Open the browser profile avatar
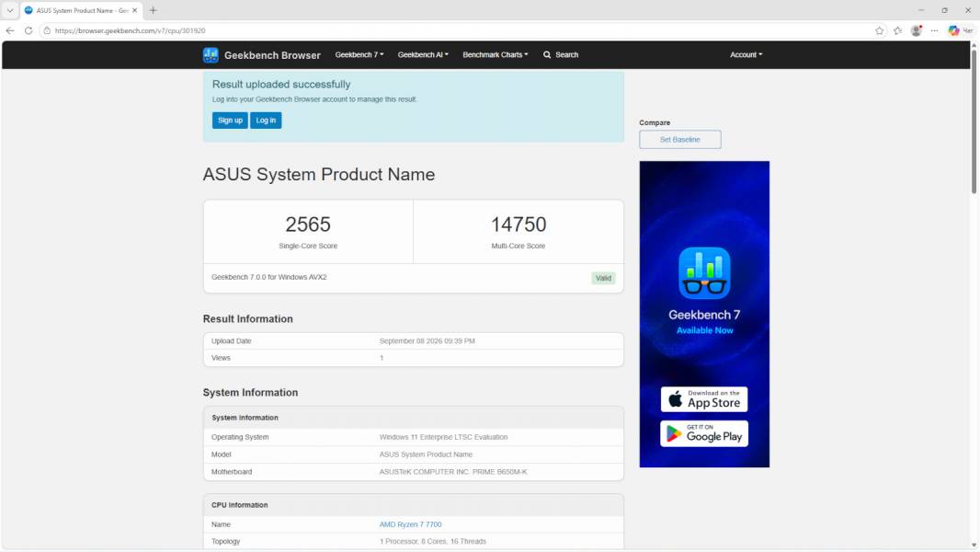Image resolution: width=980 pixels, height=552 pixels. [917, 30]
